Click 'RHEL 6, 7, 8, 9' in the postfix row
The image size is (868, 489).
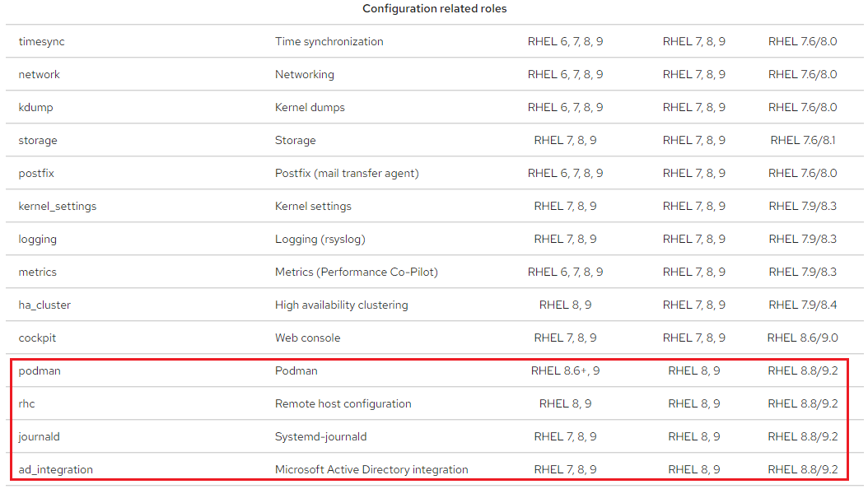(x=565, y=173)
